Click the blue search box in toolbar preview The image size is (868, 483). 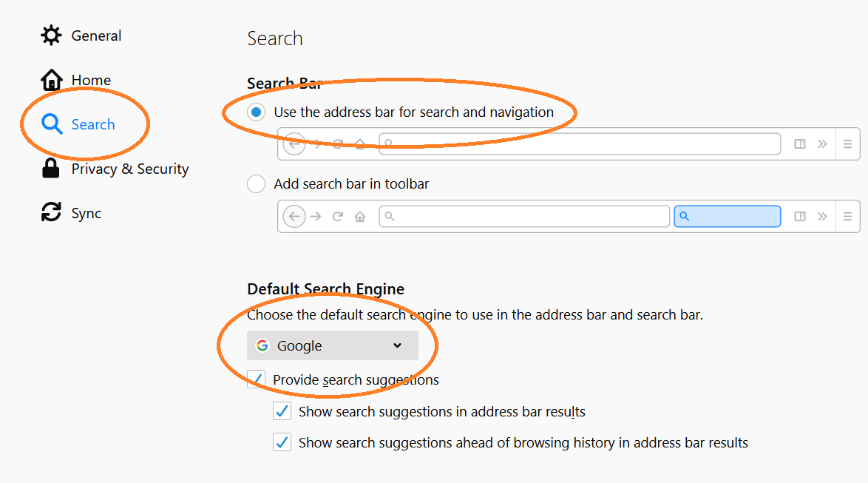727,216
